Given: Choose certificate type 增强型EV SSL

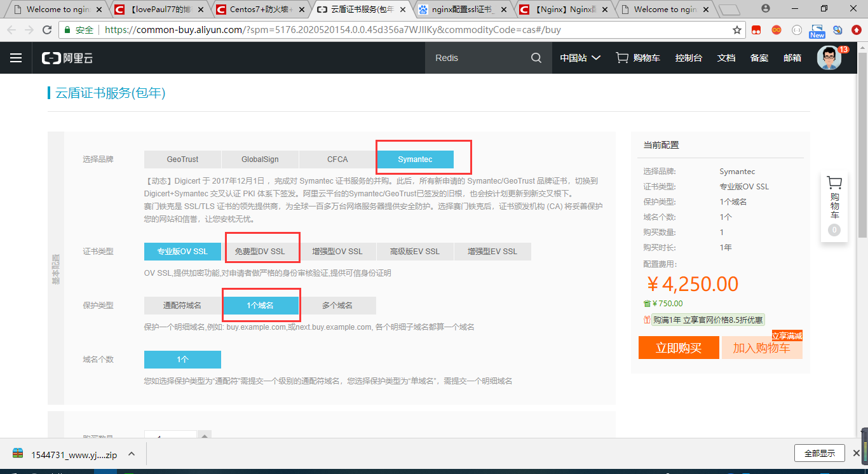Looking at the screenshot, I should [492, 252].
